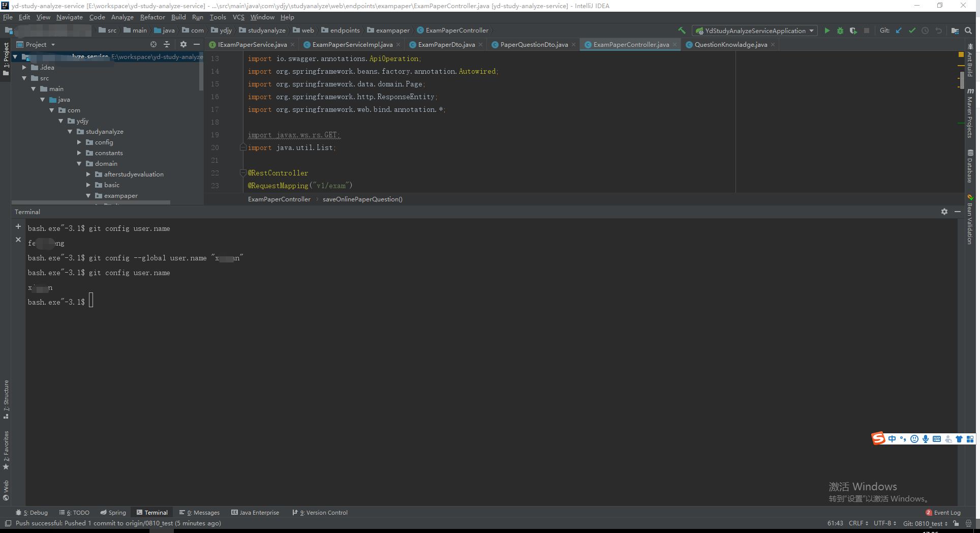980x533 pixels.
Task: Toggle the Maven Projects side panel
Action: coord(970,113)
